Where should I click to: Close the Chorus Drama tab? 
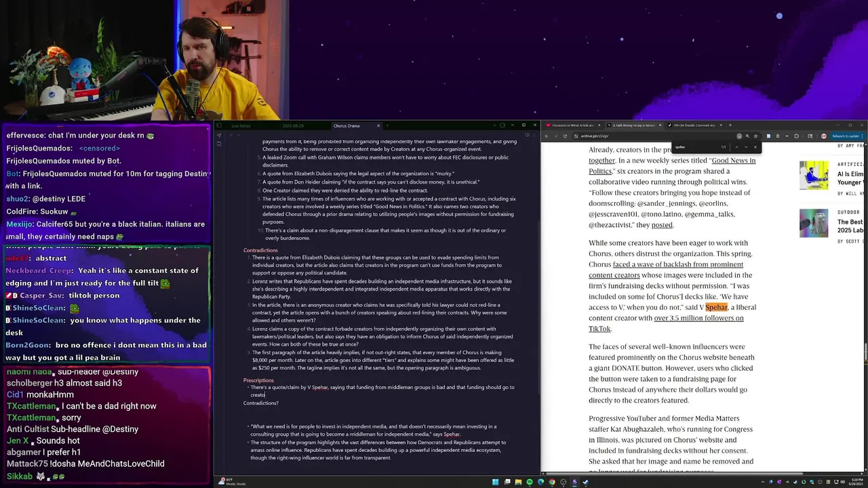[378, 125]
